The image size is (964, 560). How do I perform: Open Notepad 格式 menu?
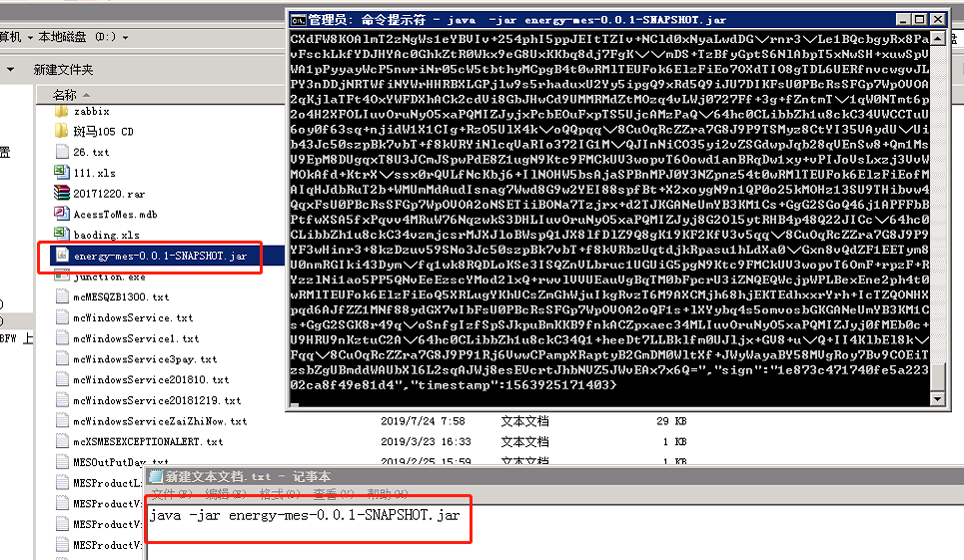pos(280,494)
